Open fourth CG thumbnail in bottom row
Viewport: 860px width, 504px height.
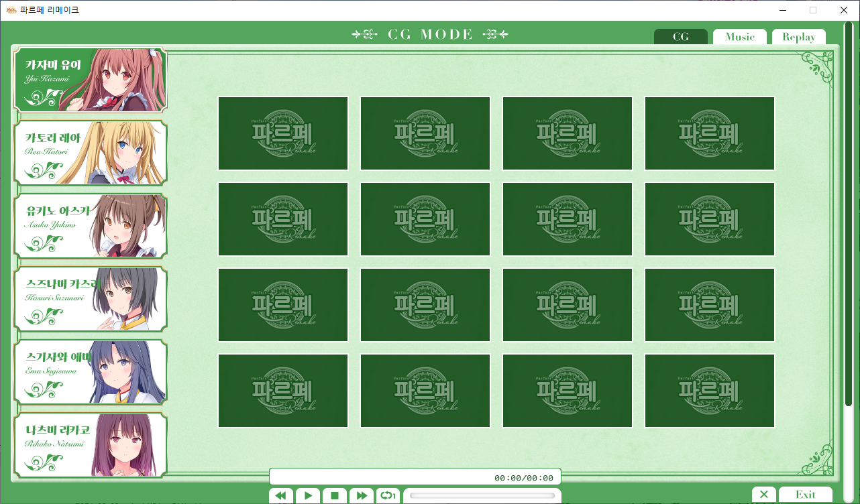[710, 391]
